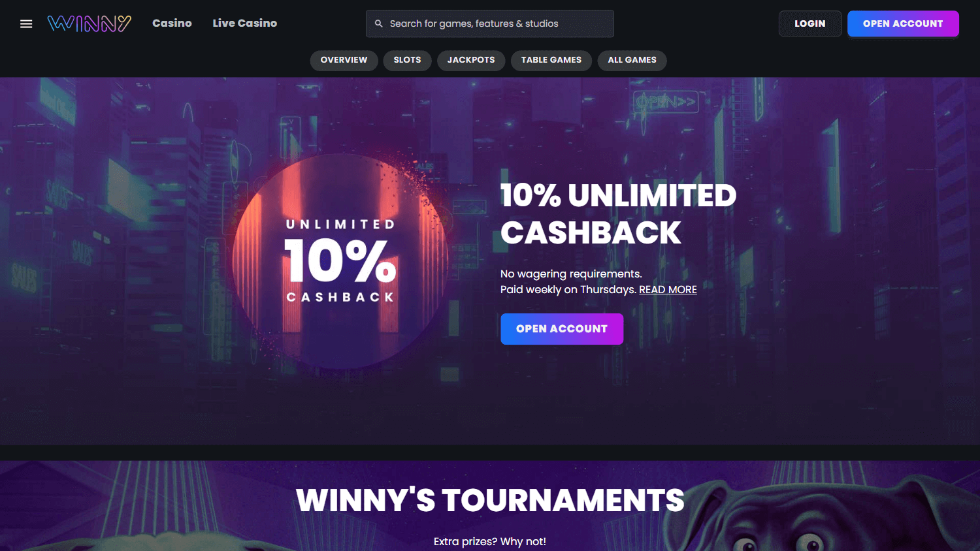Select the OVERVIEW tab

click(344, 60)
